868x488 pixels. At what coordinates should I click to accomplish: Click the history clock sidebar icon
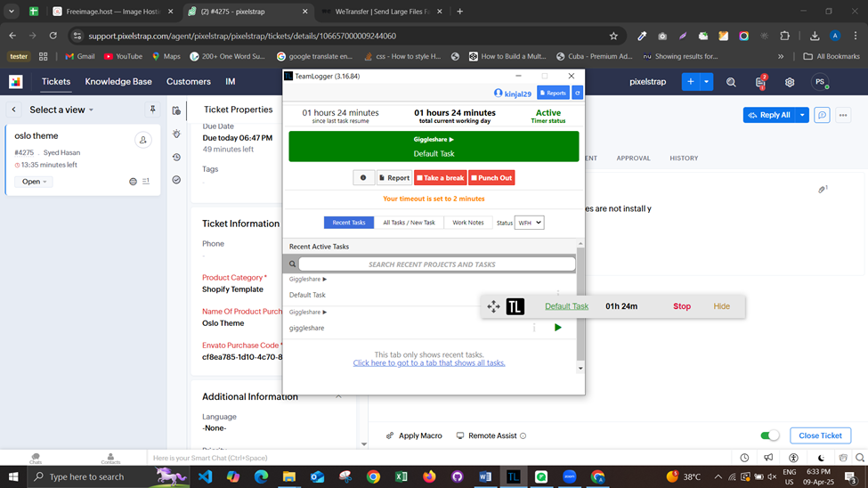[x=176, y=158]
